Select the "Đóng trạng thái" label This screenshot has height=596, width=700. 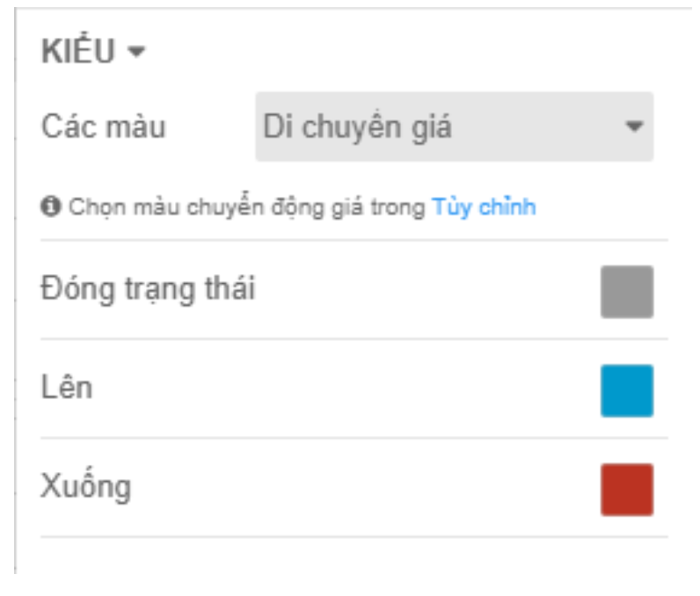[x=148, y=288]
